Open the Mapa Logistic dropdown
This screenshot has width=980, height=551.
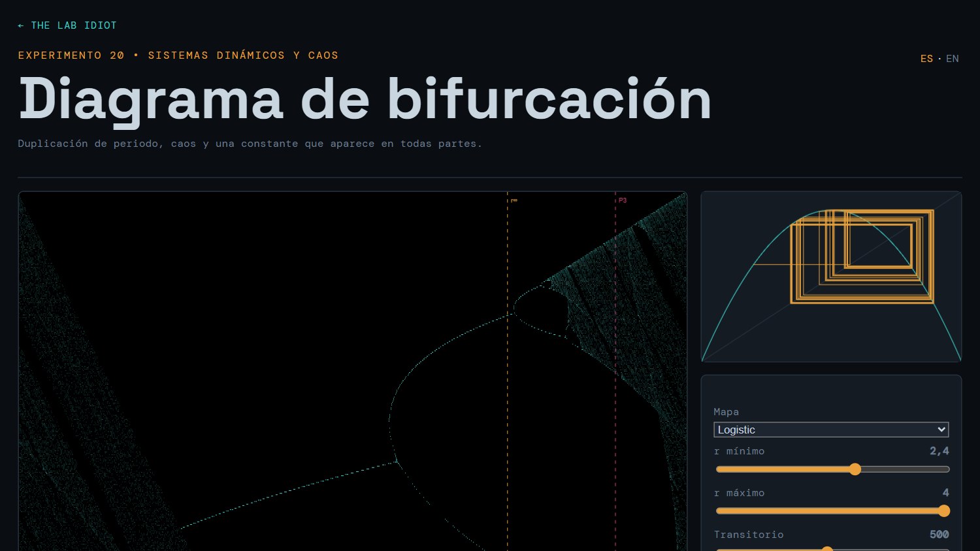[831, 430]
